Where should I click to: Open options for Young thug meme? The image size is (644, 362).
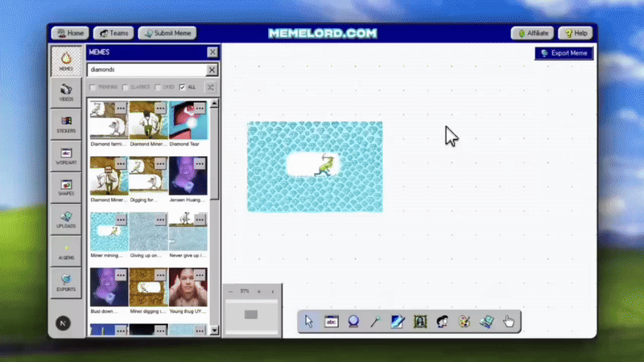coord(200,275)
